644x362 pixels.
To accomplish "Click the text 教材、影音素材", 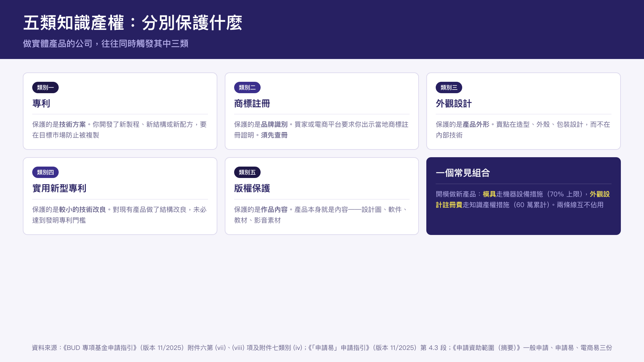I will pos(258,220).
